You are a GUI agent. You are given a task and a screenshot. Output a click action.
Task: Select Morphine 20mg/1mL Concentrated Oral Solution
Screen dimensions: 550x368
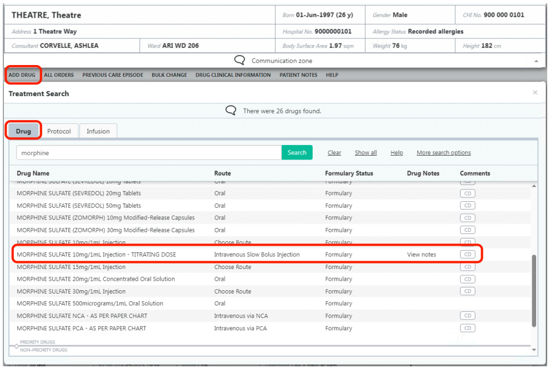(x=270, y=279)
